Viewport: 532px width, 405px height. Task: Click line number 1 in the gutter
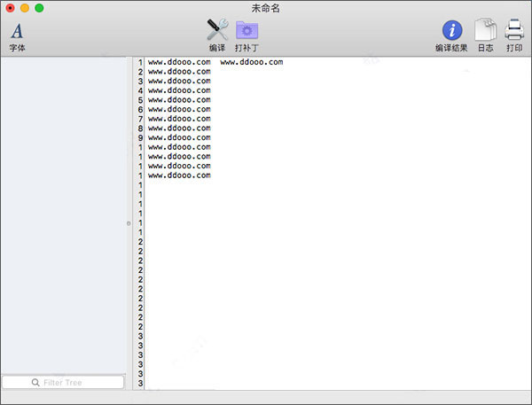pos(140,62)
